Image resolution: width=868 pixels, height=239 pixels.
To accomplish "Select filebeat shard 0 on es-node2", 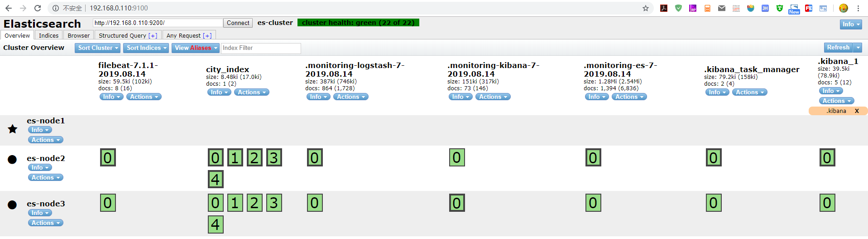I will click(x=108, y=158).
